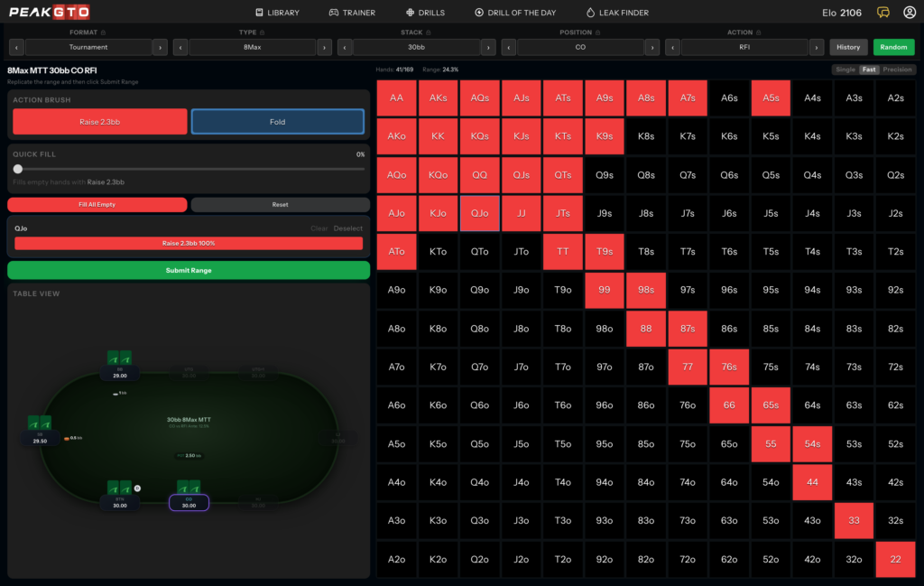Select next Stack with right arrow
Image resolution: width=924 pixels, height=586 pixels.
click(x=488, y=47)
